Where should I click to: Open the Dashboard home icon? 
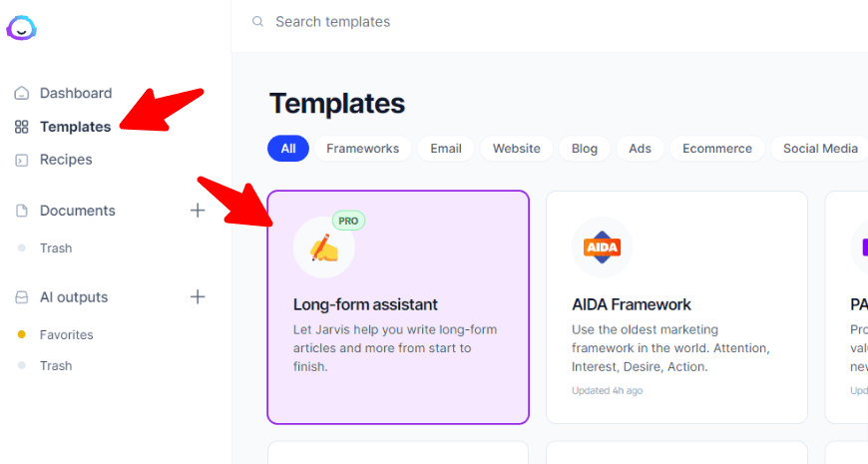point(22,93)
